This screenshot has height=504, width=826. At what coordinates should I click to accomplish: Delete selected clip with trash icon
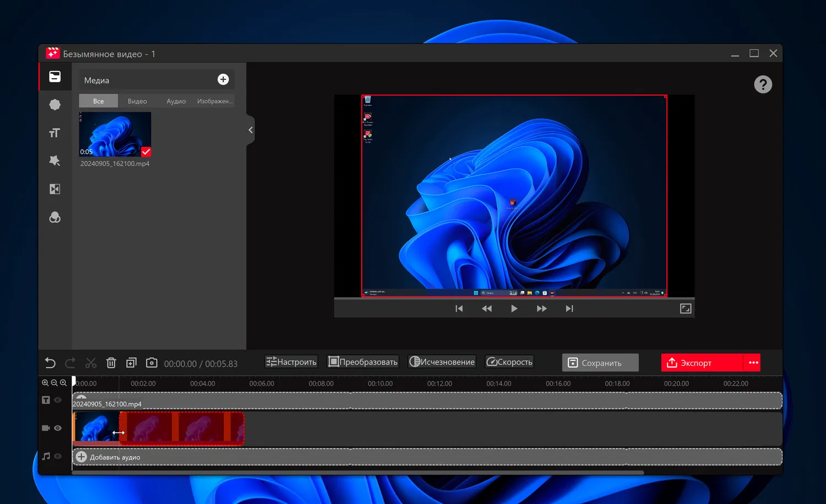coord(111,363)
